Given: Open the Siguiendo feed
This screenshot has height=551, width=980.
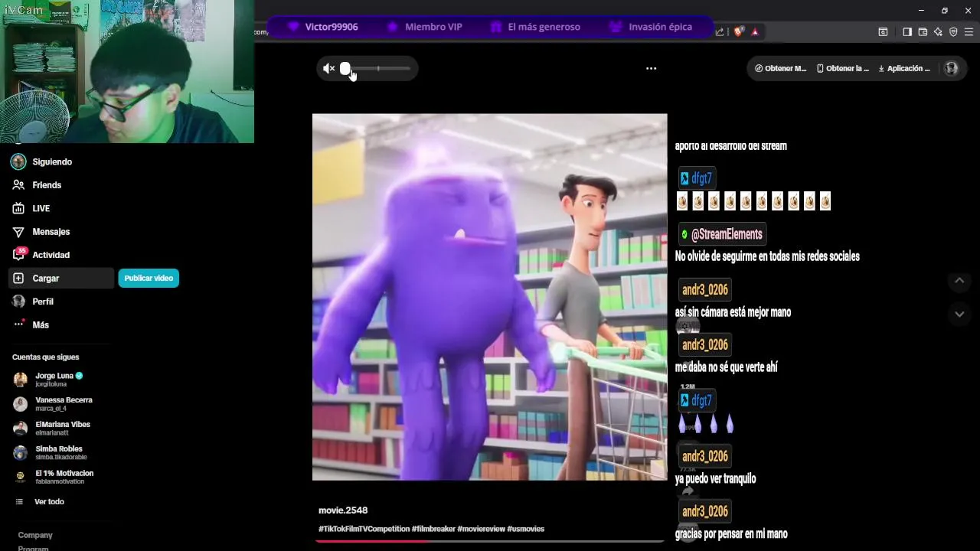Looking at the screenshot, I should [51, 161].
